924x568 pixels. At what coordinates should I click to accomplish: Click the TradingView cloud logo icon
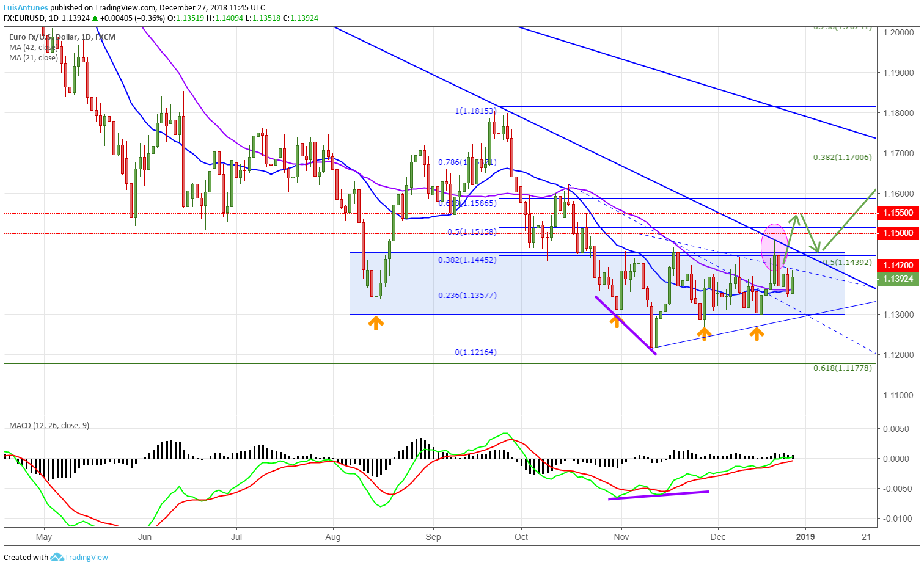[57, 557]
